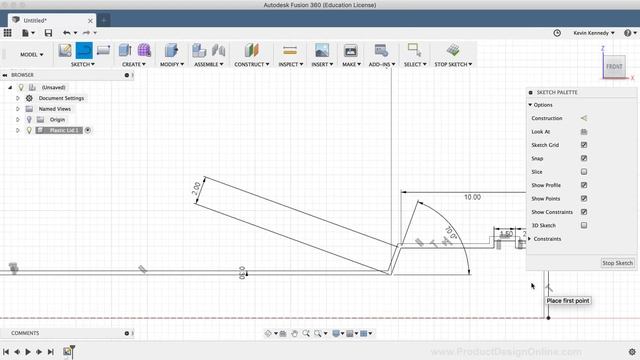This screenshot has width=640, height=360.
Task: Select the active Line tool icon
Action: coord(84,50)
